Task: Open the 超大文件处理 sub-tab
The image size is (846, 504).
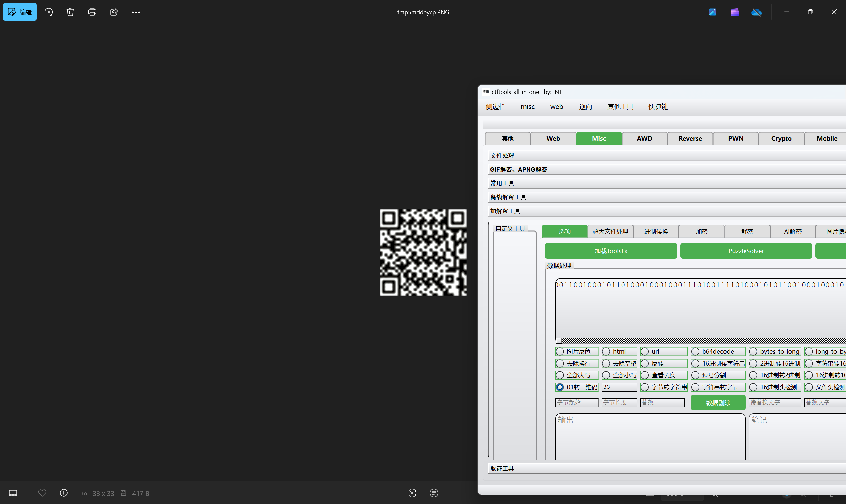Action: pyautogui.click(x=610, y=232)
